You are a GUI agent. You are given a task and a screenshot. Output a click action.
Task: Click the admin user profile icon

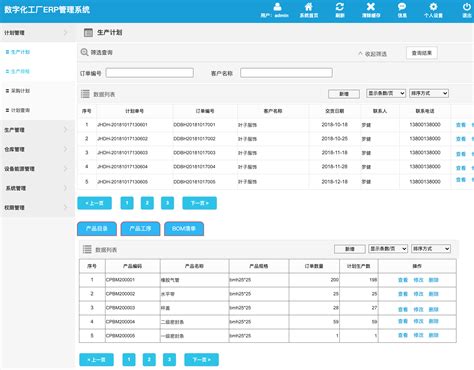tap(277, 7)
